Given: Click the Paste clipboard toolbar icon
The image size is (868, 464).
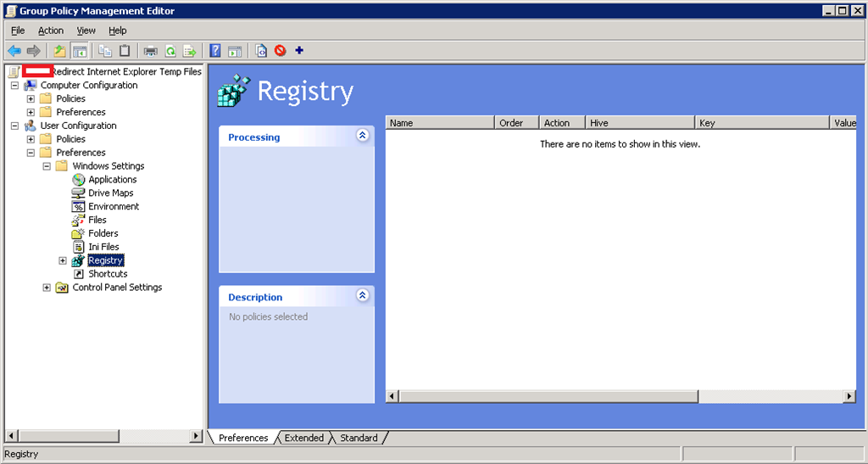Looking at the screenshot, I should [125, 51].
